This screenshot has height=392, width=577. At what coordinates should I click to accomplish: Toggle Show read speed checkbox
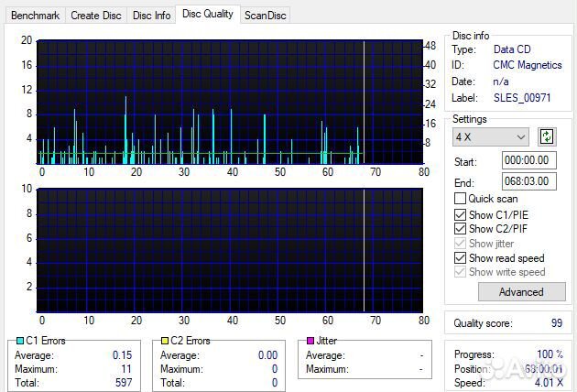(461, 258)
